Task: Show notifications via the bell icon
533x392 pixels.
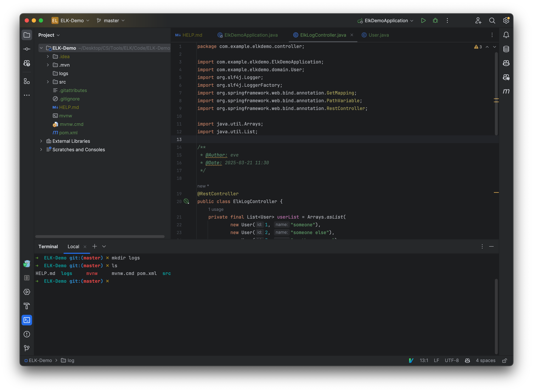Action: [x=506, y=35]
